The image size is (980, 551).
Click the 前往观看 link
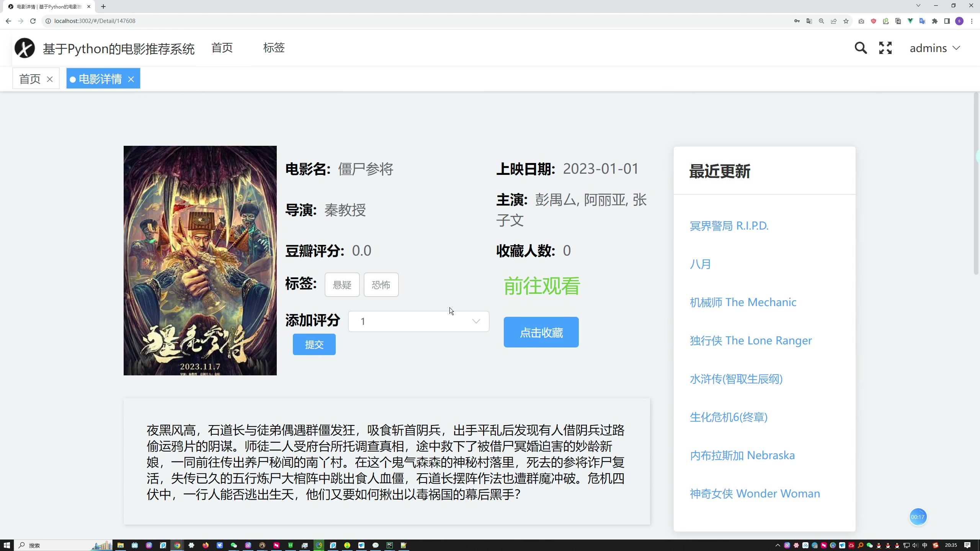(542, 286)
